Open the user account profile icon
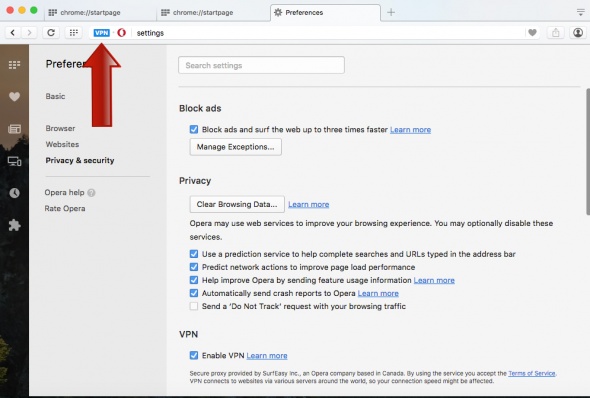 click(x=578, y=33)
